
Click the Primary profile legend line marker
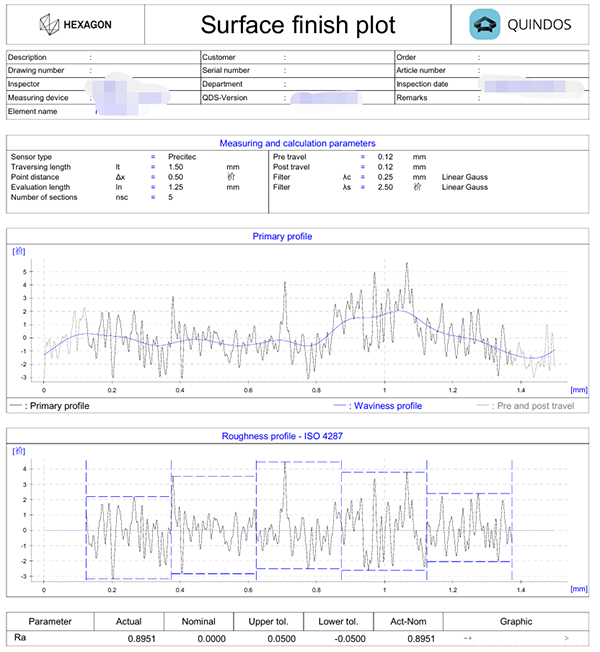(15, 406)
